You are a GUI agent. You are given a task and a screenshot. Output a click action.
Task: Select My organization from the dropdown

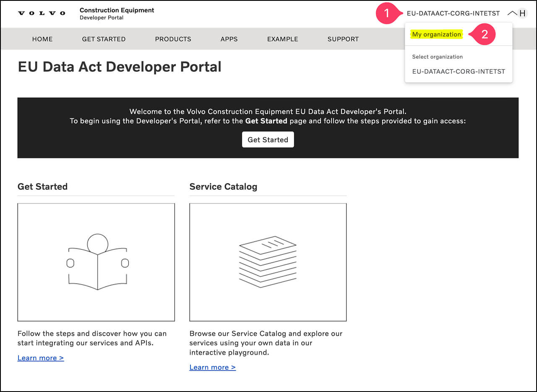[x=436, y=34]
